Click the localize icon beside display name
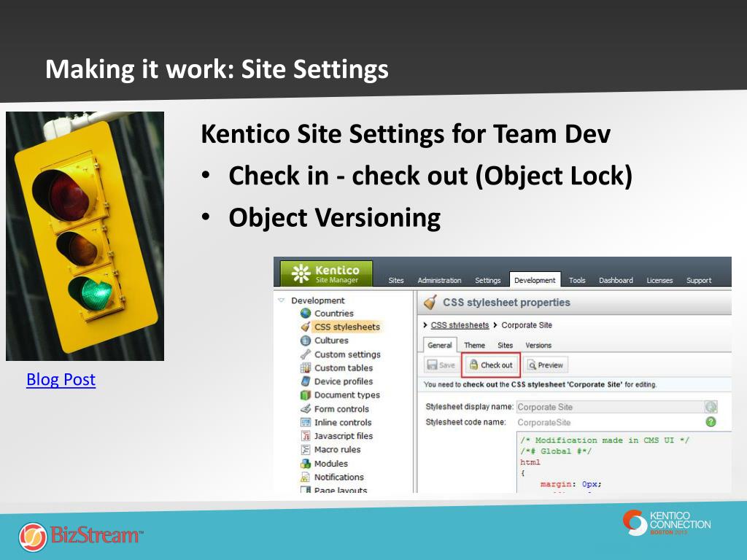747x560 pixels. point(711,407)
